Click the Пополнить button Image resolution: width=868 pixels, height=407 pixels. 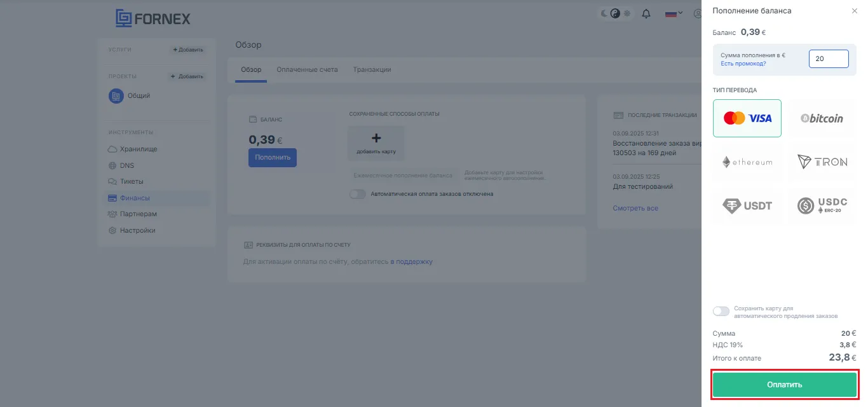(x=273, y=158)
